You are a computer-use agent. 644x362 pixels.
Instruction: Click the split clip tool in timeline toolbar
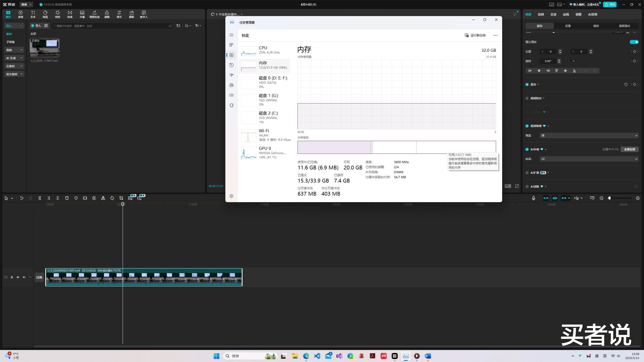click(40, 198)
